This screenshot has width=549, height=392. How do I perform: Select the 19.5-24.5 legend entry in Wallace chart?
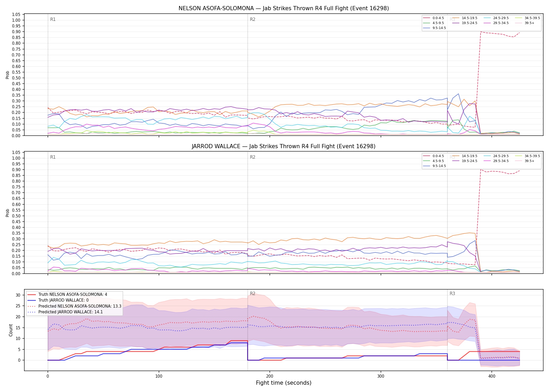tap(465, 161)
